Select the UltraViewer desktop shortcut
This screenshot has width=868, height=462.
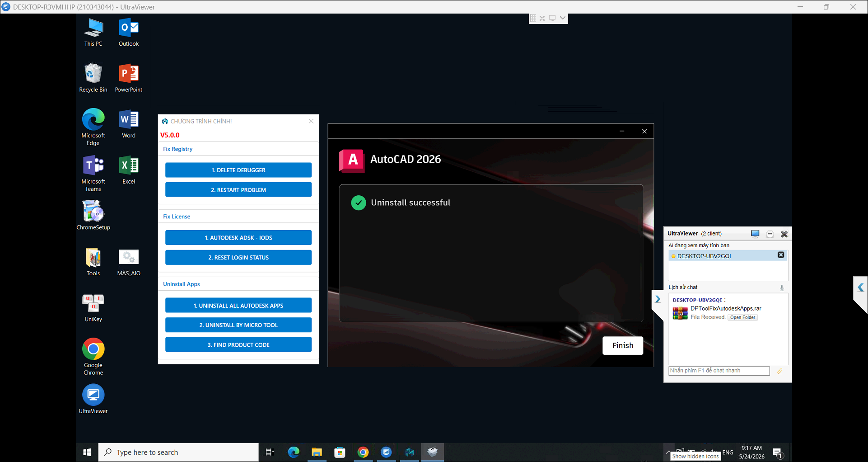tap(93, 399)
